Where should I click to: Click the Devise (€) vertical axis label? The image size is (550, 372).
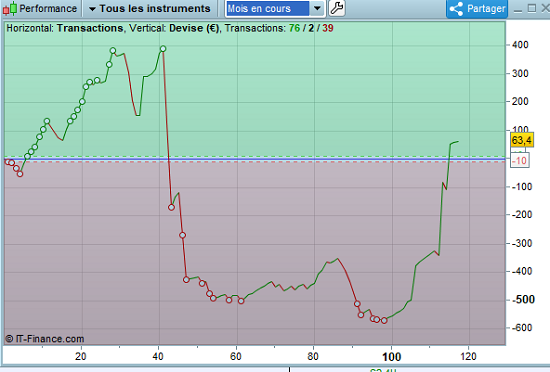click(x=194, y=28)
